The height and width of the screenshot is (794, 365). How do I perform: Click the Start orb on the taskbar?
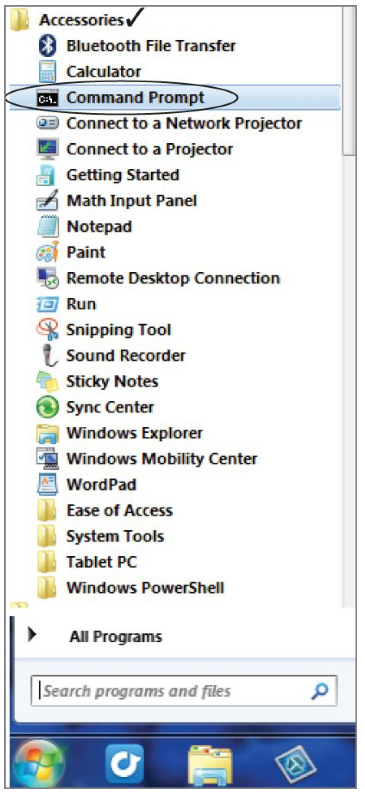point(39,764)
